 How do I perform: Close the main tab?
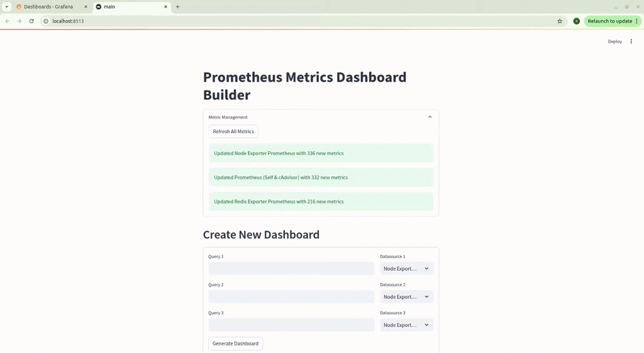point(165,6)
